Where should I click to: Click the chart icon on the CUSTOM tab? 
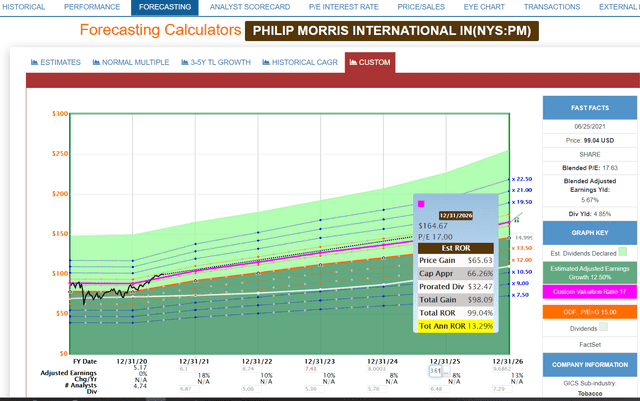pos(353,62)
